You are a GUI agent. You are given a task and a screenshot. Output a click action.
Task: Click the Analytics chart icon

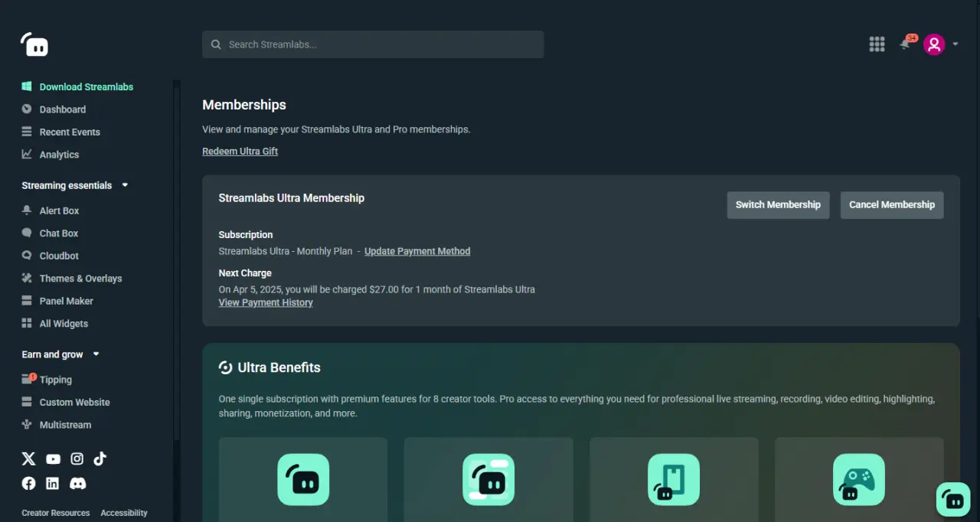coord(27,154)
